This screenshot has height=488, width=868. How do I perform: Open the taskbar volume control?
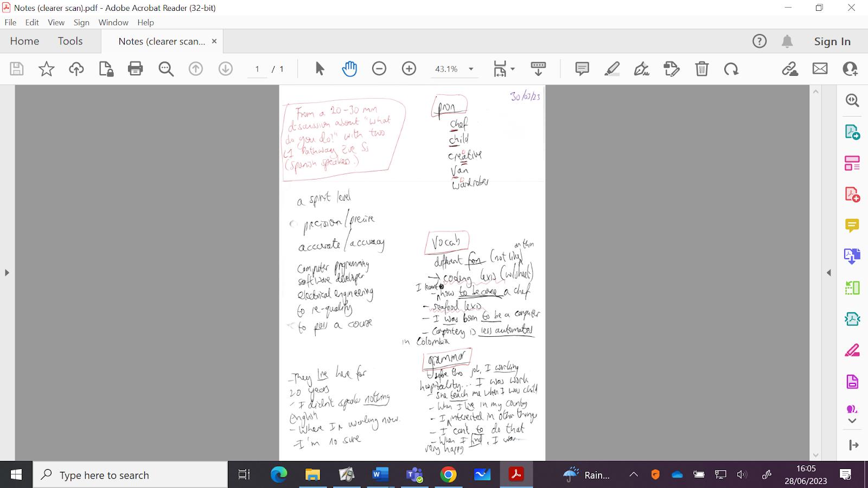pyautogui.click(x=742, y=475)
